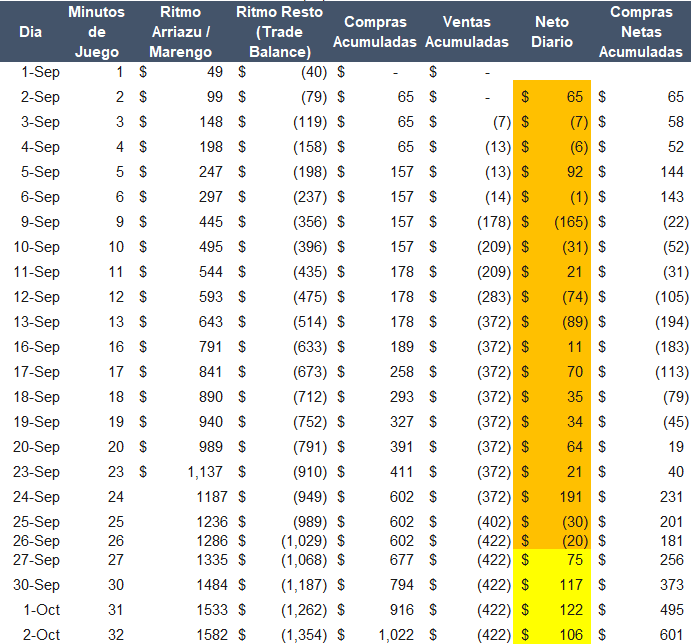The height and width of the screenshot is (644, 691).
Task: Select the date cell 1-Sep
Action: [x=41, y=72]
